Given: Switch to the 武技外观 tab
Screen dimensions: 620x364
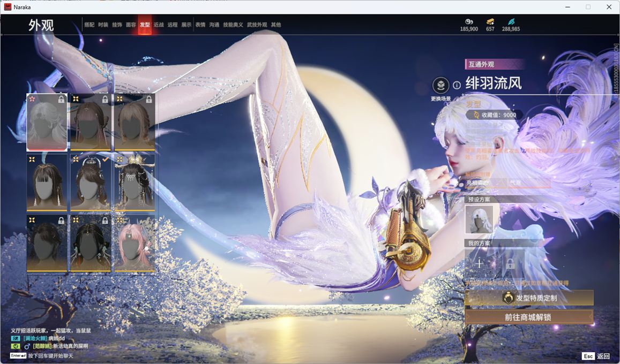Looking at the screenshot, I should tap(257, 25).
